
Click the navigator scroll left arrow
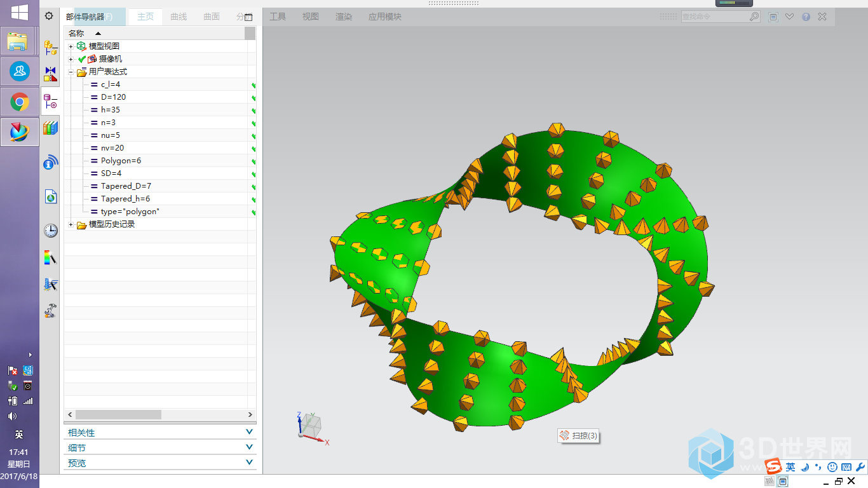pos(70,414)
